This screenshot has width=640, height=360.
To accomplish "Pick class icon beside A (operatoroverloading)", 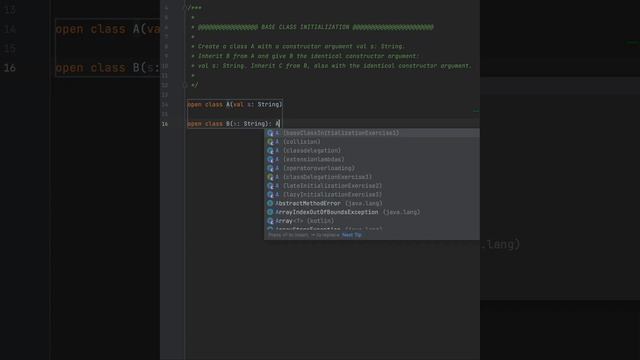I will 270,168.
